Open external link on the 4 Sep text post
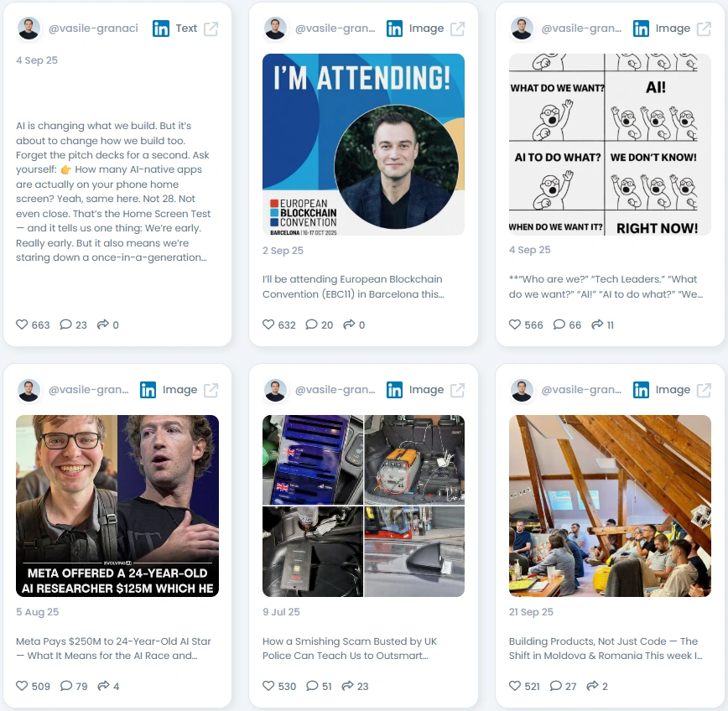 pyautogui.click(x=211, y=29)
